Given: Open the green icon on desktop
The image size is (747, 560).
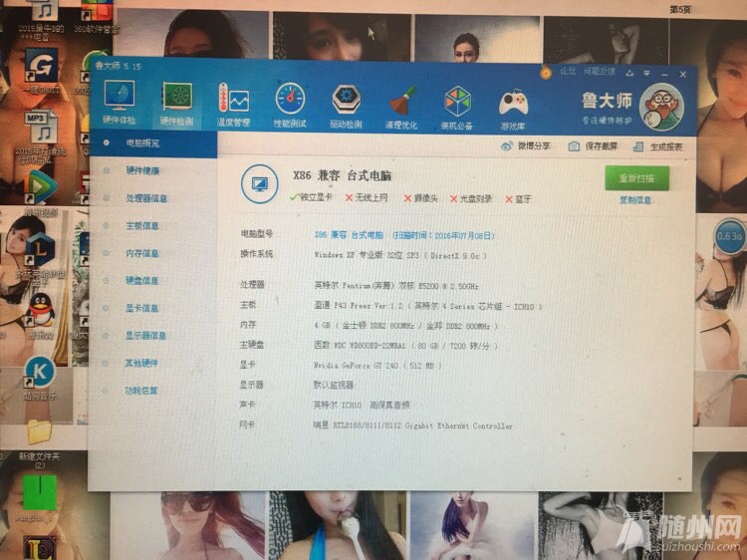Looking at the screenshot, I should point(40,498).
